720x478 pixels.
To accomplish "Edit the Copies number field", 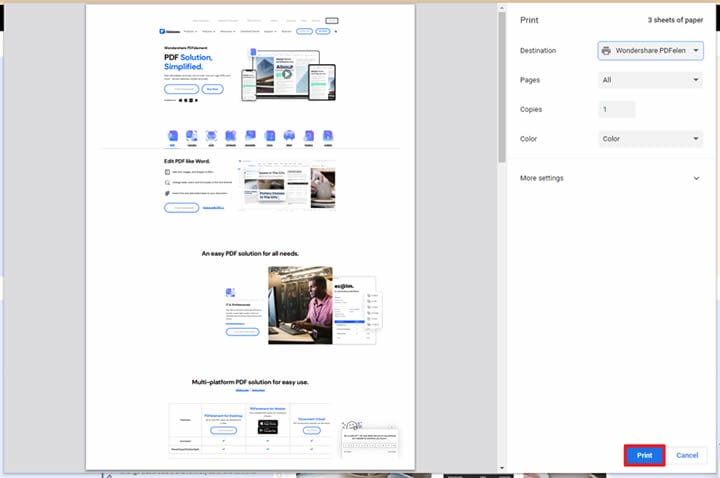I will click(617, 109).
